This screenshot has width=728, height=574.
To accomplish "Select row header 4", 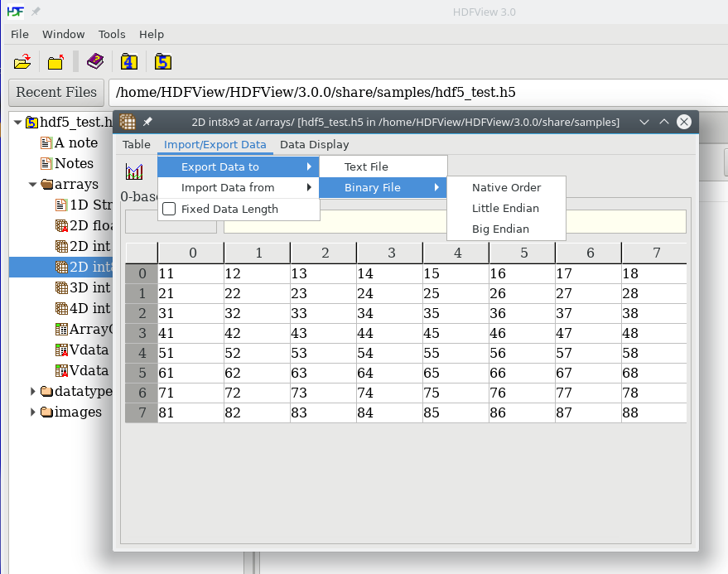I will [x=142, y=354].
